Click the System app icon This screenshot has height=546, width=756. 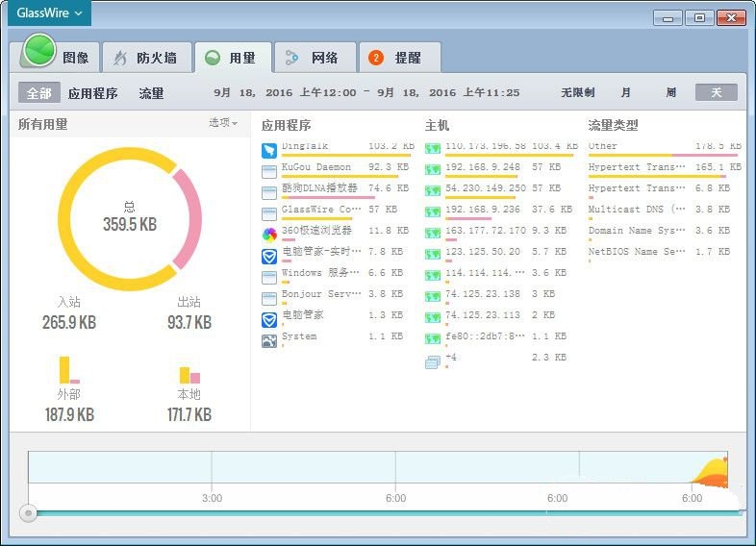coord(269,340)
